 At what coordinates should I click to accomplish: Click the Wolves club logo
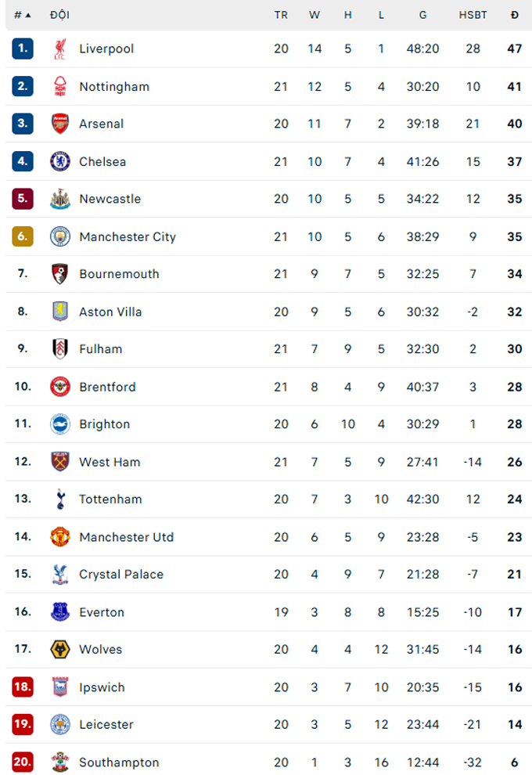59,650
